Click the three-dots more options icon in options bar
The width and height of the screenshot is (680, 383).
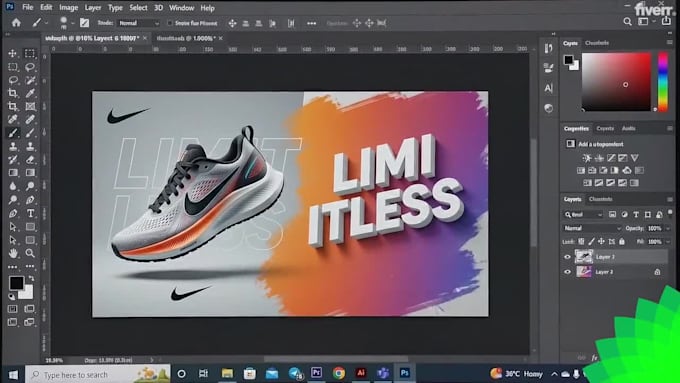pos(311,23)
